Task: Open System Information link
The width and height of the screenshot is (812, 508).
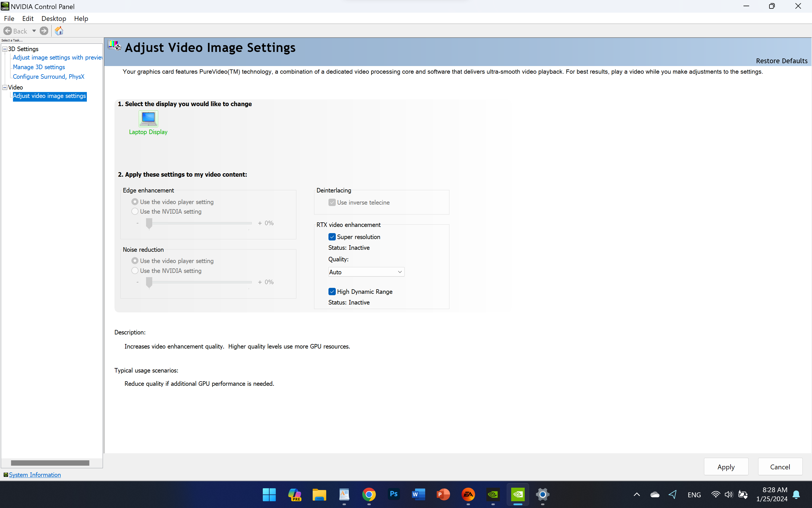Action: point(35,475)
